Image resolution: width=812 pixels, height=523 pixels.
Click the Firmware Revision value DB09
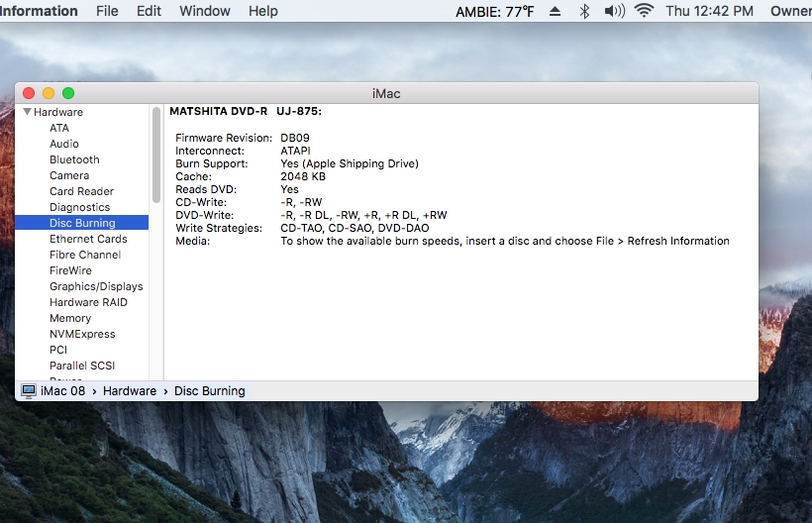coord(295,138)
